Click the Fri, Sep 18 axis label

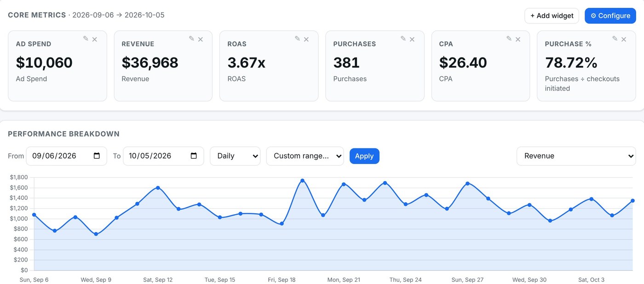click(x=282, y=279)
